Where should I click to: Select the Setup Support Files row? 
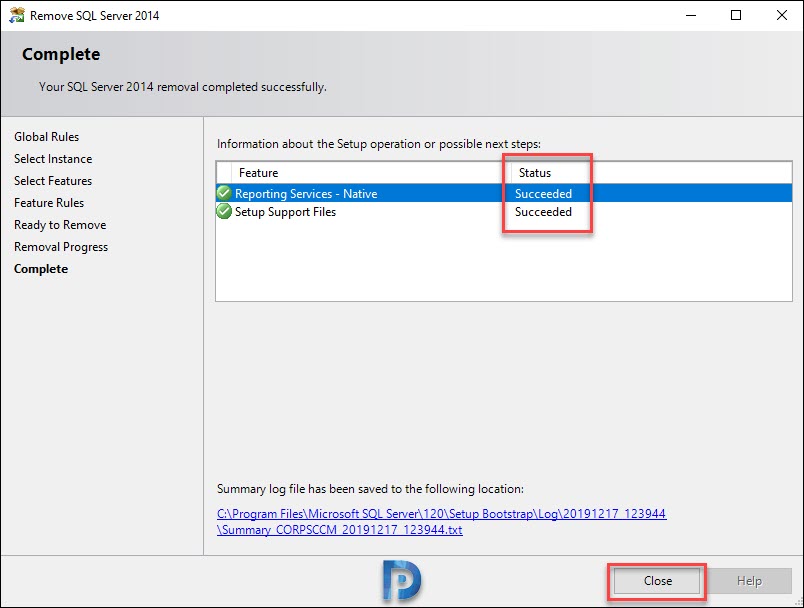point(504,212)
